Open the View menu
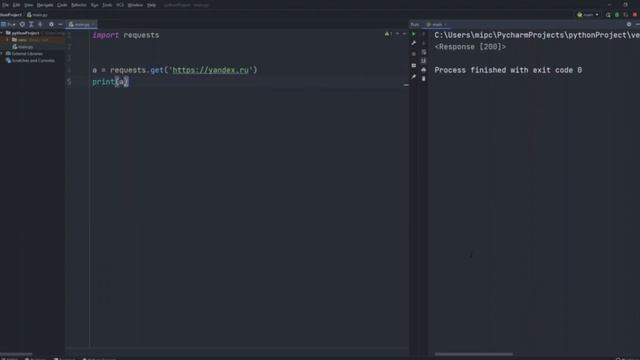The height and width of the screenshot is (360, 640). click(29, 5)
